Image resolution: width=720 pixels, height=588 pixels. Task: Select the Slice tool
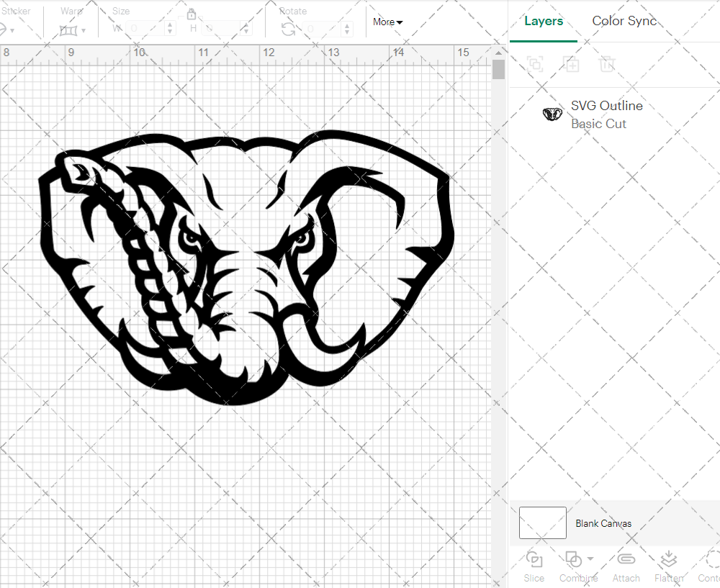[534, 566]
